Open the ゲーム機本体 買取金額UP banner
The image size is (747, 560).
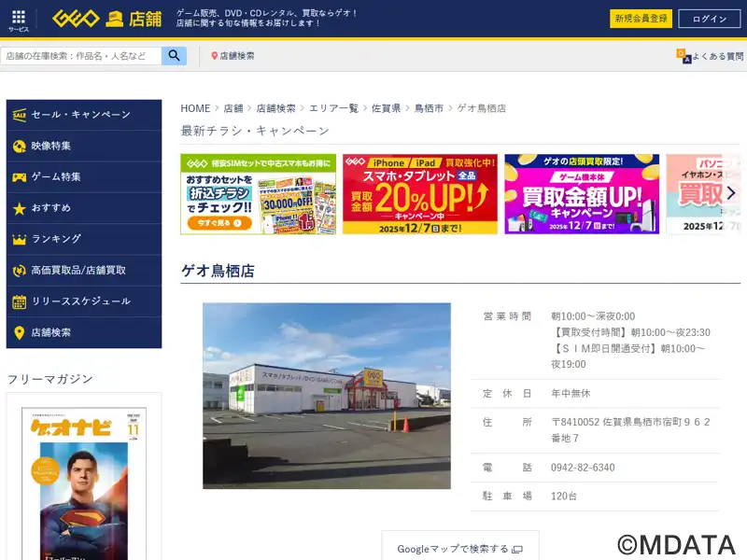tap(582, 194)
